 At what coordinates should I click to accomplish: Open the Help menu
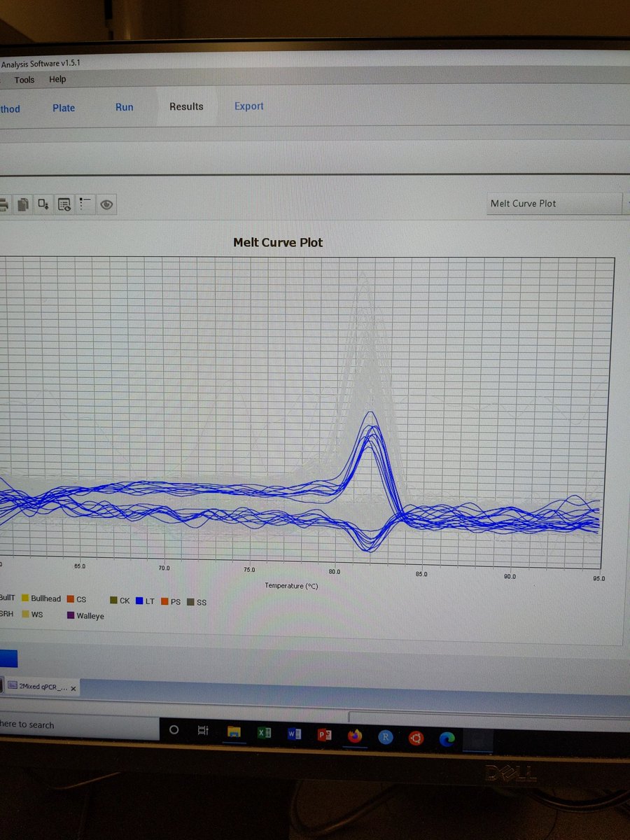point(57,79)
